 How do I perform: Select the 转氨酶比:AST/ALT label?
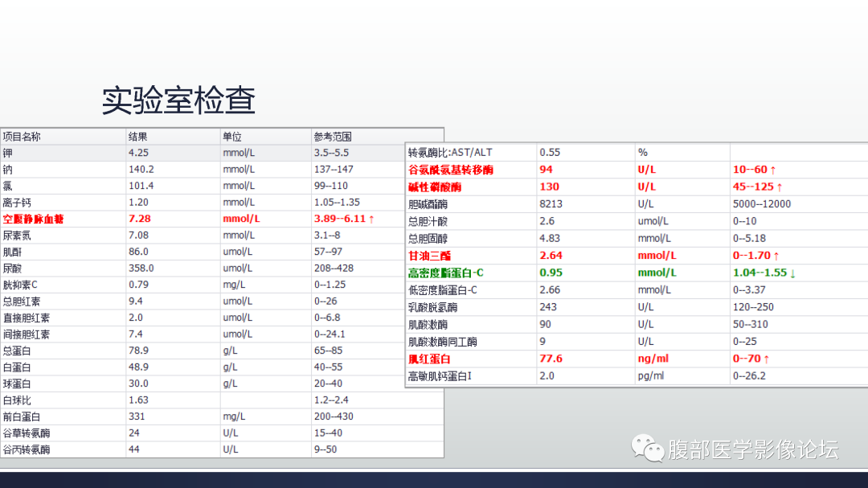point(450,152)
